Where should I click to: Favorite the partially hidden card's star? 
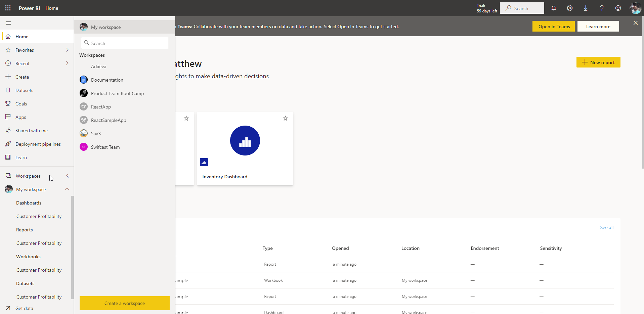186,118
